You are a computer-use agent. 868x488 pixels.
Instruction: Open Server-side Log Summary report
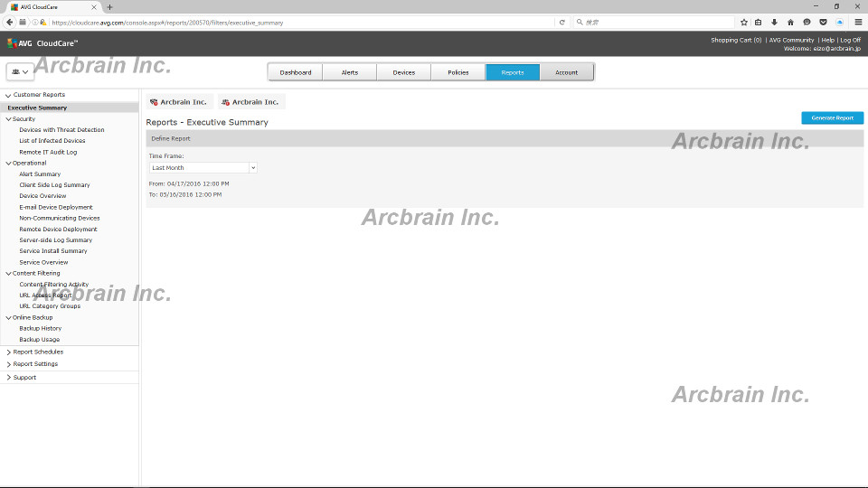point(55,240)
